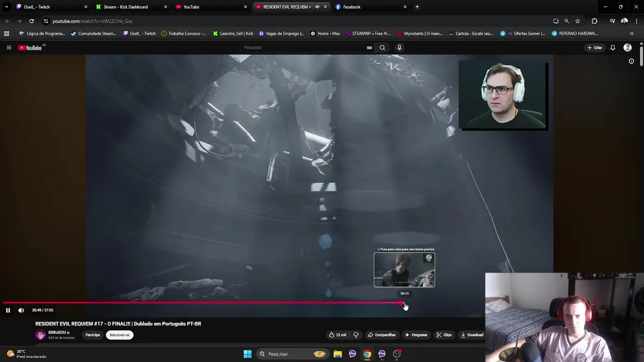Expand the hidden bookmarks chevron

pyautogui.click(x=632, y=34)
